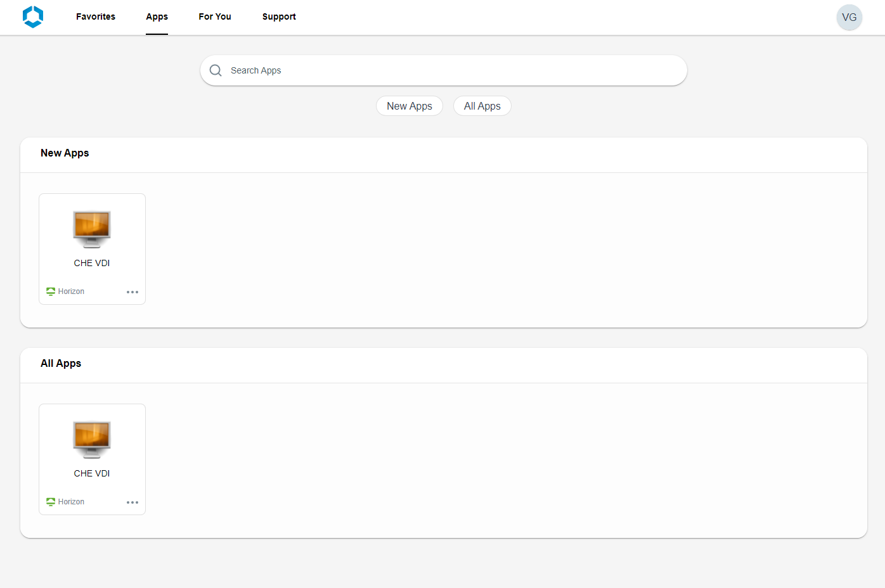Click the magnifier search icon

click(216, 70)
